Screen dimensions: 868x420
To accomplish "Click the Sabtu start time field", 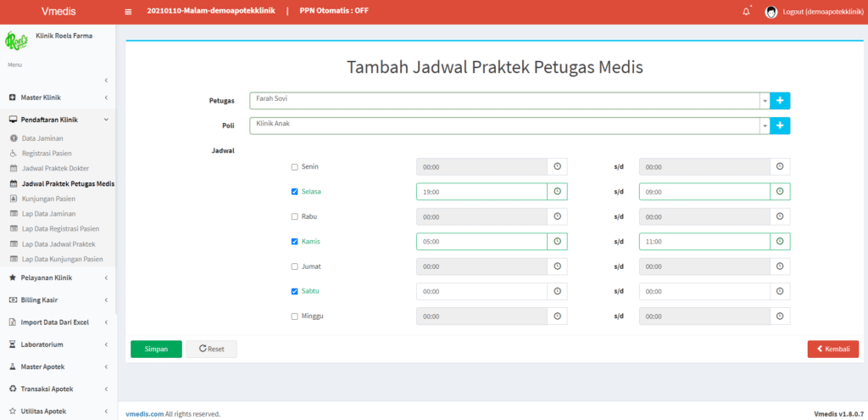I will coord(481,291).
